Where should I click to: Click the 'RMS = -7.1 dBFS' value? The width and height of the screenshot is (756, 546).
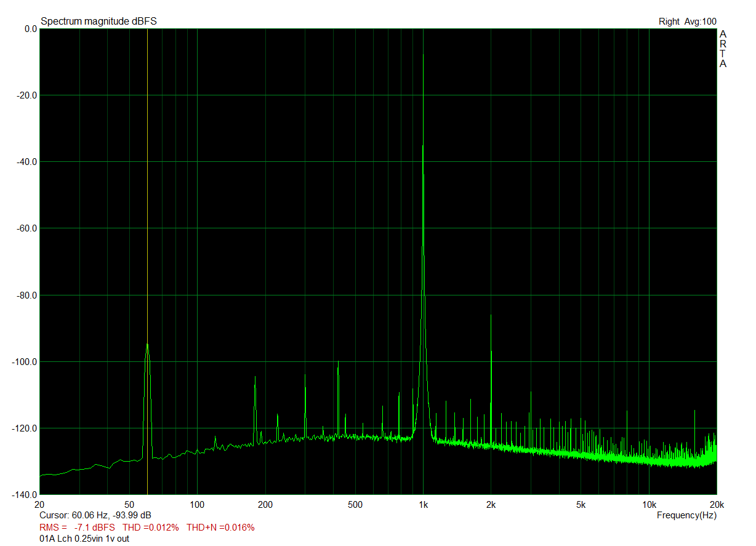pos(77,528)
